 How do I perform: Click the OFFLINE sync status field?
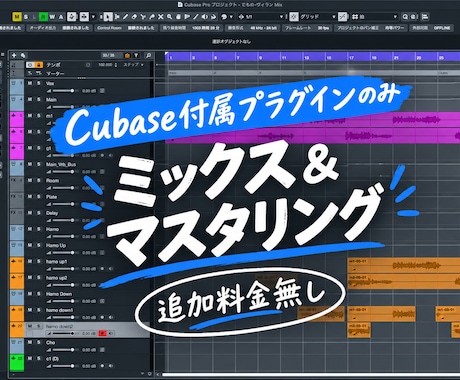tap(431, 28)
